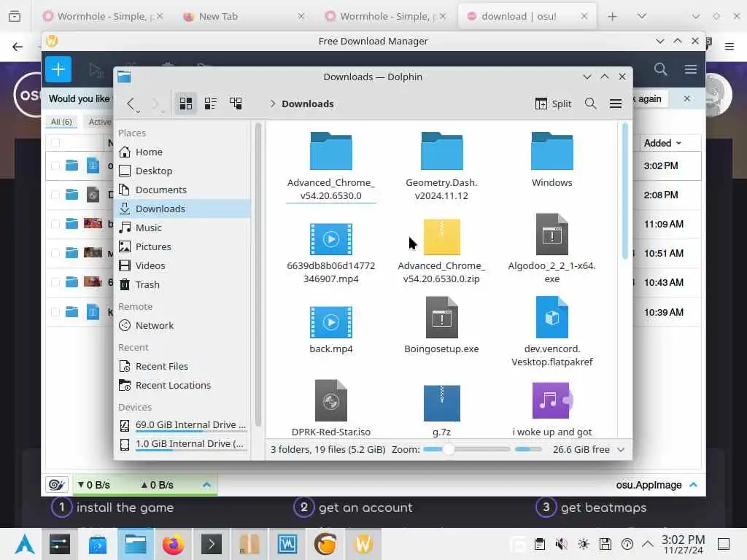
Task: Open Recent Files entry
Action: tap(183, 366)
